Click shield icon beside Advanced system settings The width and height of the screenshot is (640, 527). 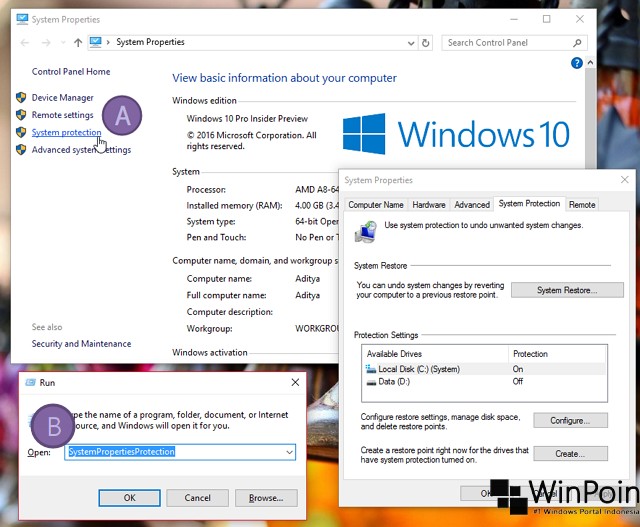pos(21,149)
